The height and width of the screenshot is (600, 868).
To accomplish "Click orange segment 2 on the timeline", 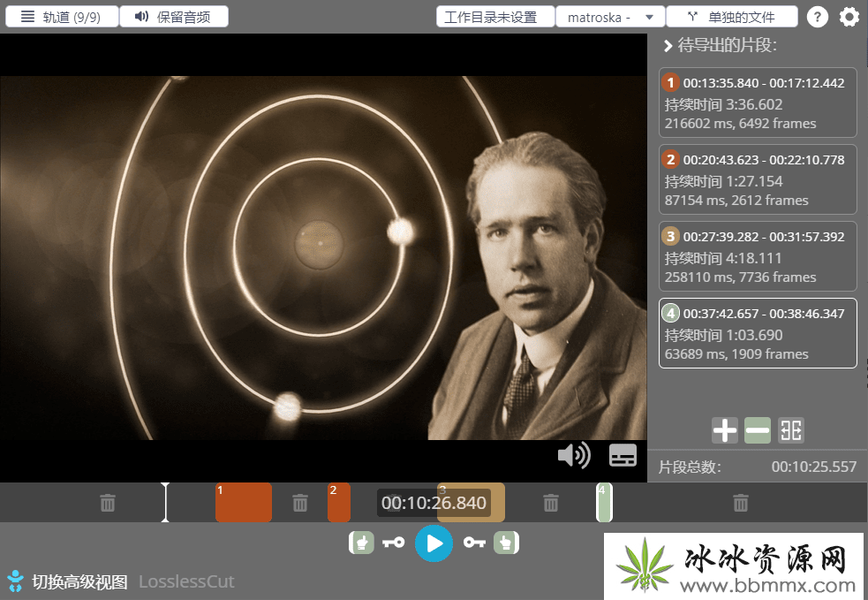I will tap(339, 503).
